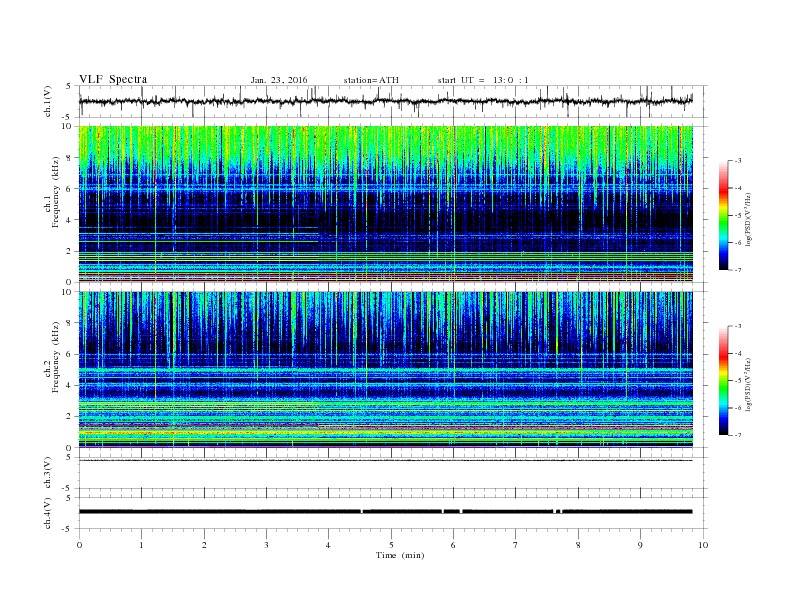Click the thick black ch.4 signal trace
This screenshot has height=612, width=792.
pos(386,512)
